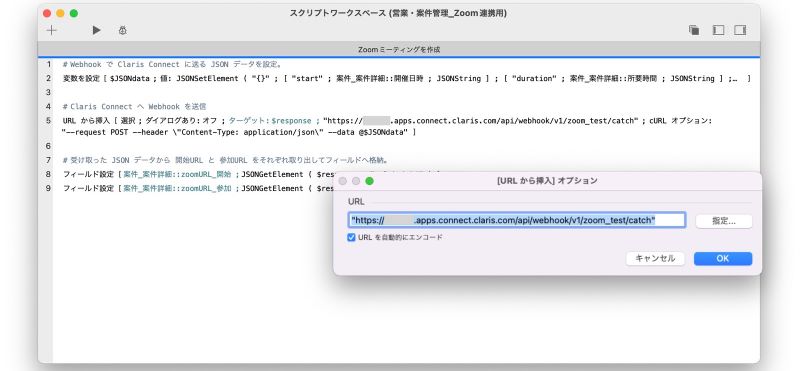This screenshot has height=371, width=800.
Task: Add a new script with plus icon
Action: point(51,30)
